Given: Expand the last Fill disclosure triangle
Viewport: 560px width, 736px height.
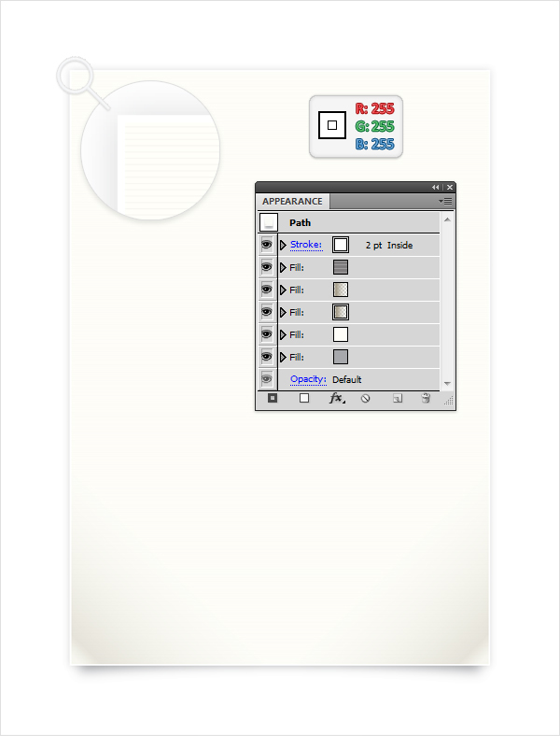Looking at the screenshot, I should point(283,357).
